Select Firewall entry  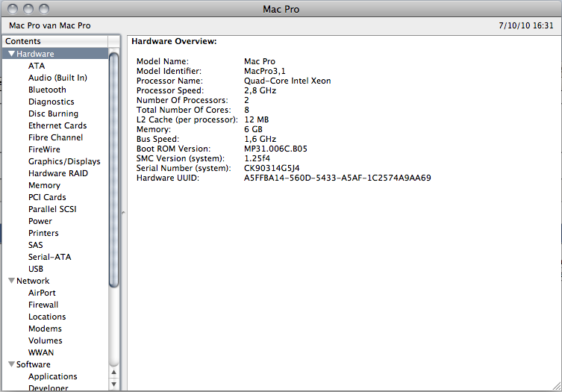43,305
